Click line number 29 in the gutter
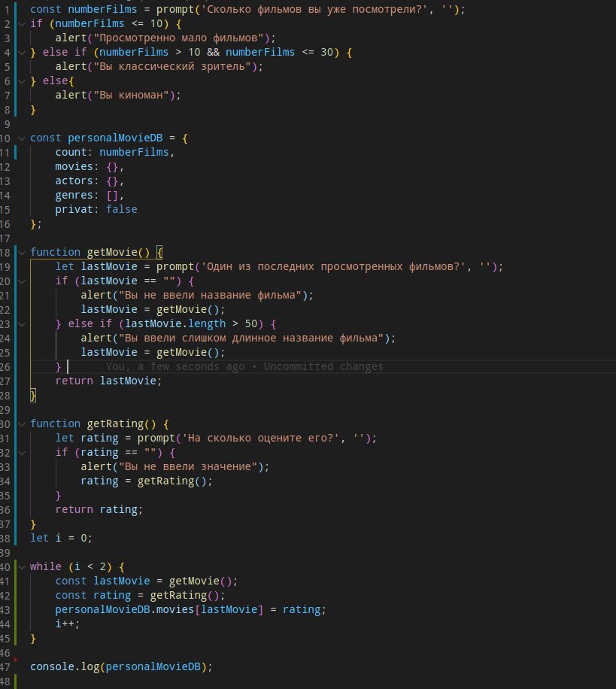 (5, 410)
